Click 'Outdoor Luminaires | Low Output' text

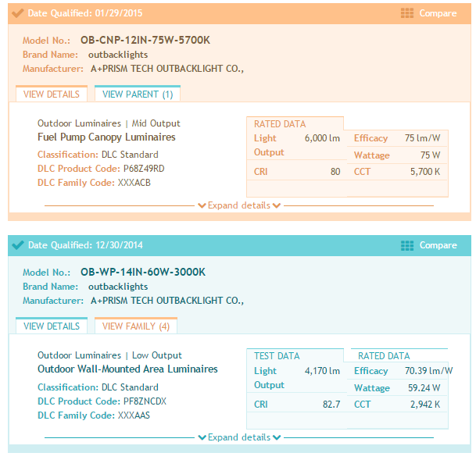pos(109,355)
